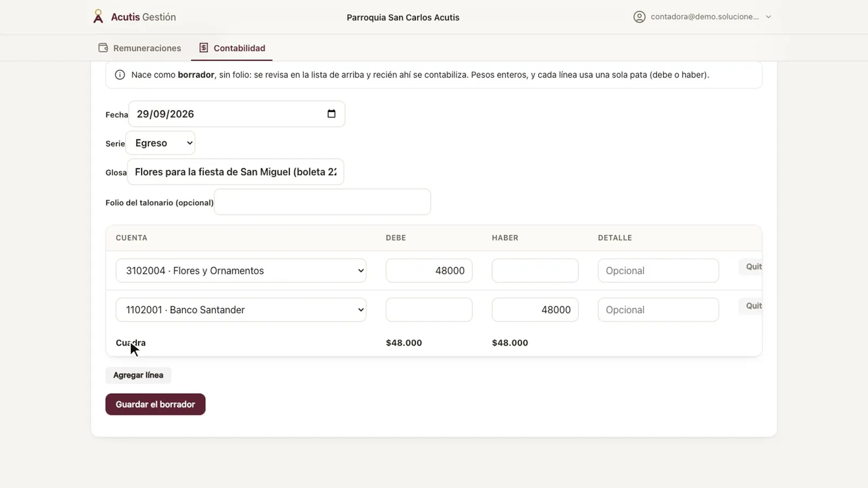Click the Fecha date field
868x488 pixels.
(x=237, y=114)
